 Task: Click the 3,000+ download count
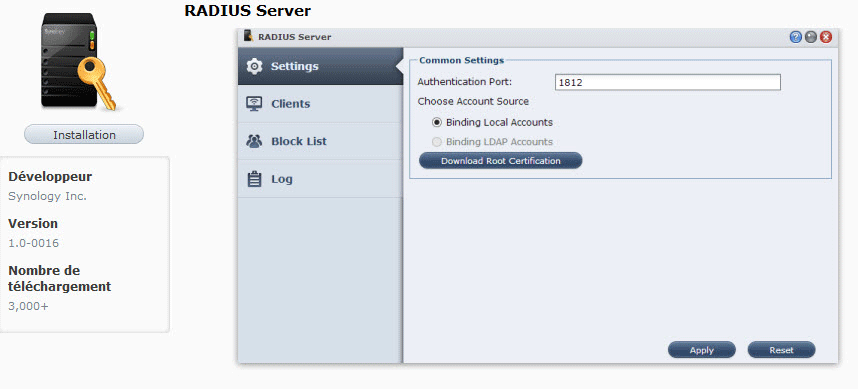[x=28, y=306]
